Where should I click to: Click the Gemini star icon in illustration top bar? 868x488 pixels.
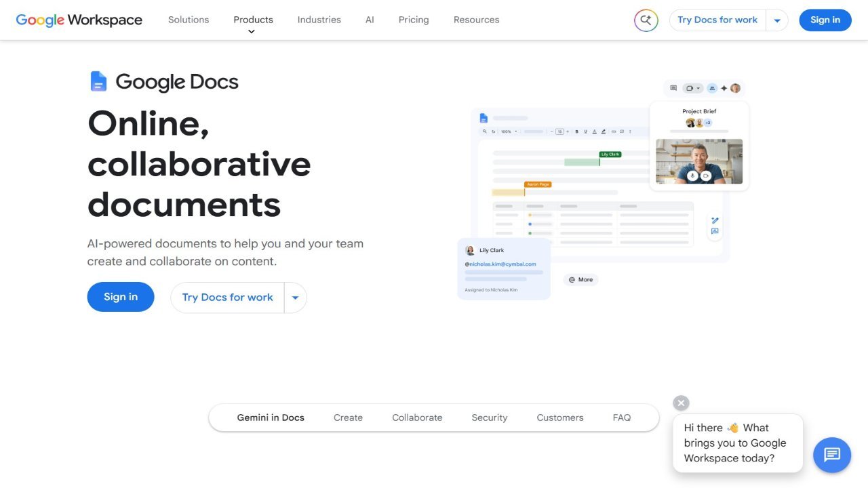pos(724,88)
